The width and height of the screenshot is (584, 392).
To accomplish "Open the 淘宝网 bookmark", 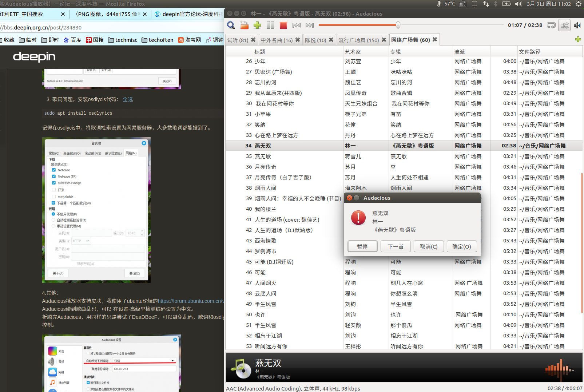I will (190, 40).
